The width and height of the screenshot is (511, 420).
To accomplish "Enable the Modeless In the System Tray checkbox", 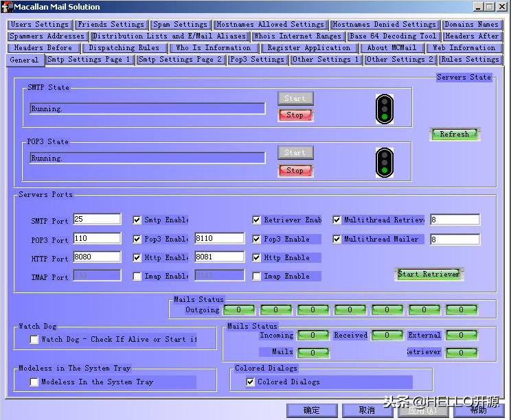I will [x=34, y=382].
